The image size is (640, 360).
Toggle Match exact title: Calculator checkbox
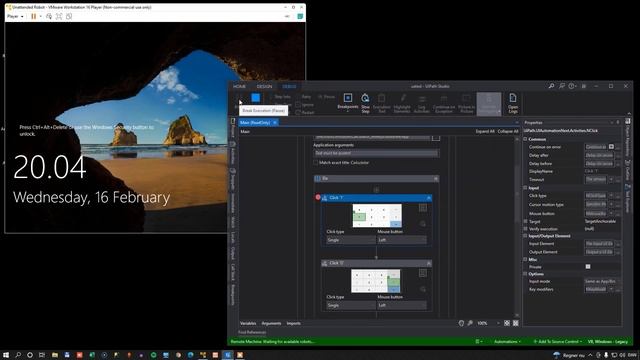(316, 162)
